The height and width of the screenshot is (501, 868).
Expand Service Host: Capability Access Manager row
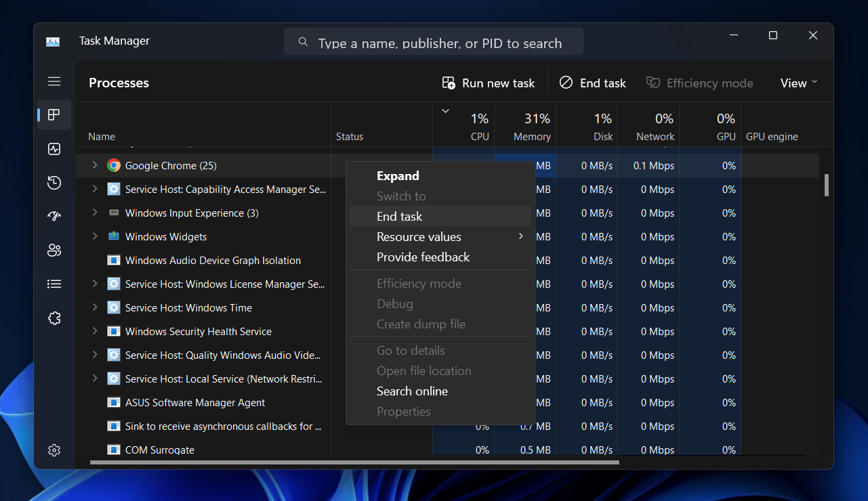(95, 189)
